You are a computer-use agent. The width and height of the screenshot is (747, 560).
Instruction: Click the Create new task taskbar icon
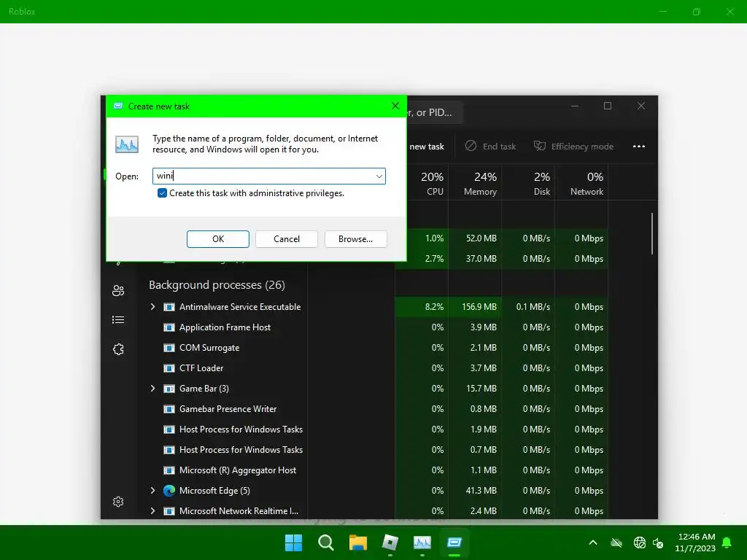454,542
